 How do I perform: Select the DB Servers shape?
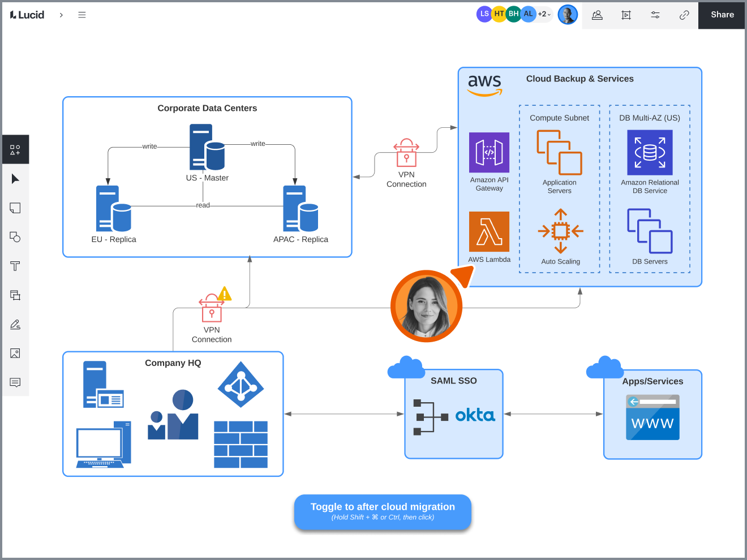tap(650, 231)
